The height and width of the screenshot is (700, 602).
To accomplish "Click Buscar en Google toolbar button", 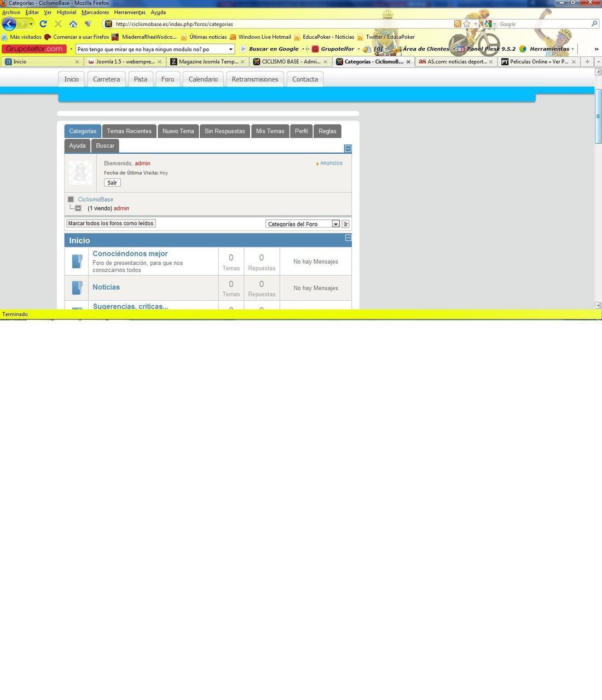I will (269, 49).
